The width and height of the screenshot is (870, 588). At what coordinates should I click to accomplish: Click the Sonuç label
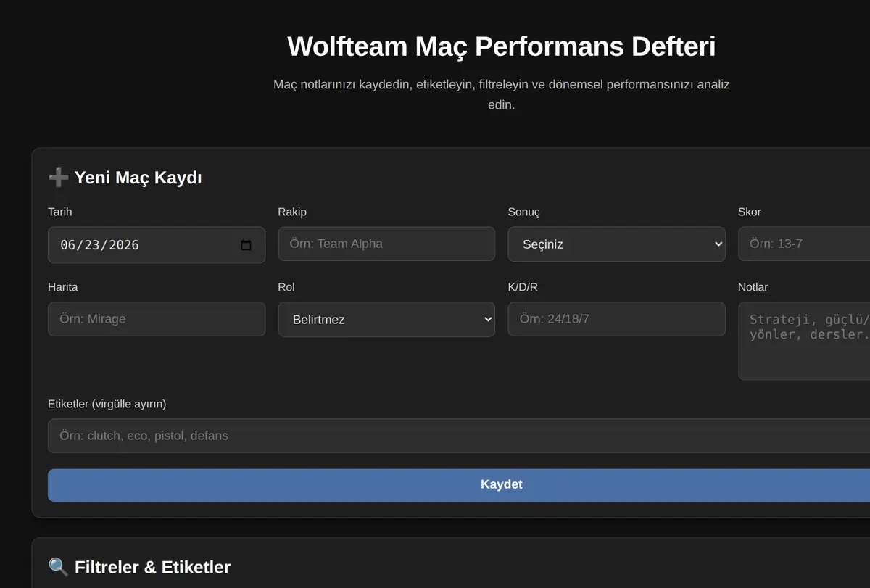coord(524,212)
